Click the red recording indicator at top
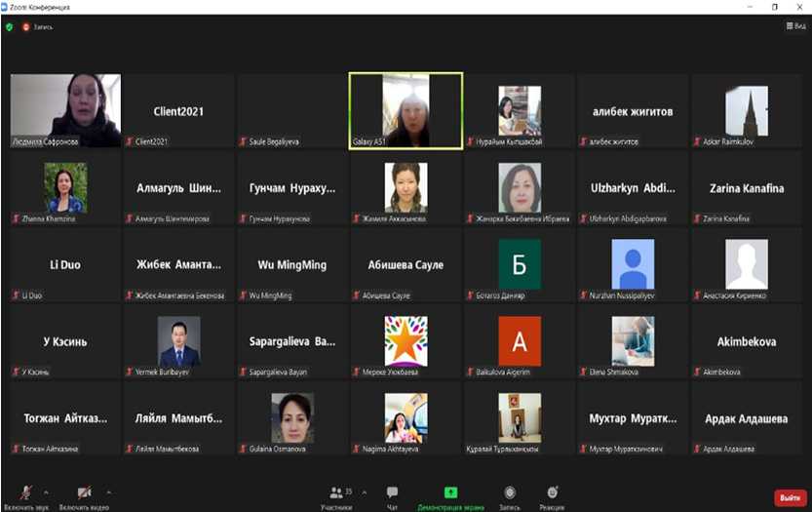This screenshot has width=812, height=512. (25, 26)
